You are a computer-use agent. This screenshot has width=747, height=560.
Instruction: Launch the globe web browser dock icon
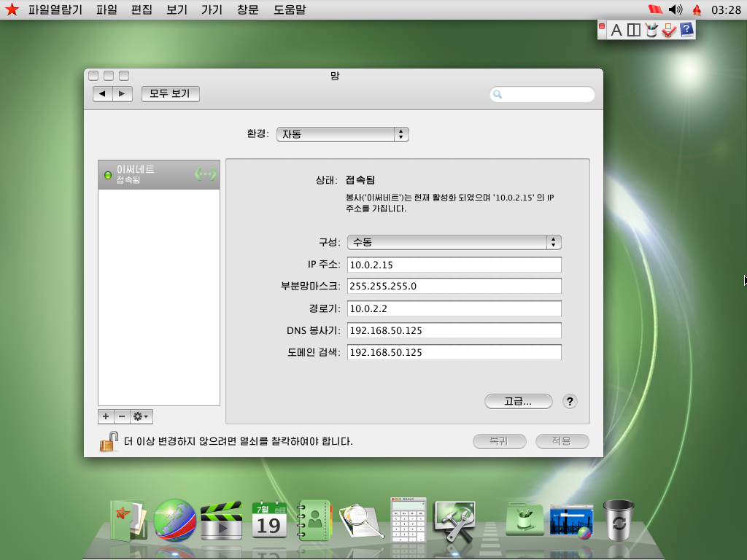[x=175, y=520]
